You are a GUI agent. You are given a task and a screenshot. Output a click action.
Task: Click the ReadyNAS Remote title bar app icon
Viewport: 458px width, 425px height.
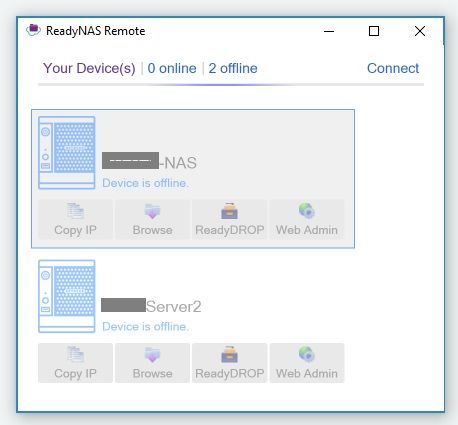pos(33,31)
